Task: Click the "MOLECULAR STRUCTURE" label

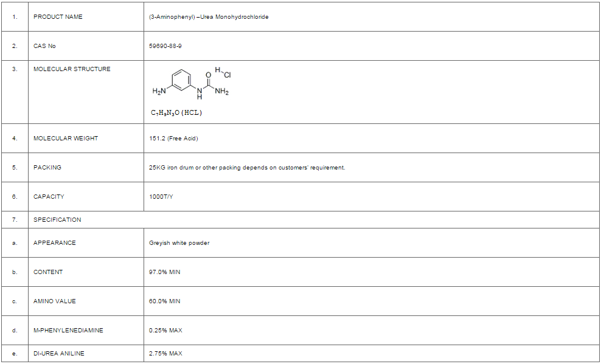Action: point(72,69)
